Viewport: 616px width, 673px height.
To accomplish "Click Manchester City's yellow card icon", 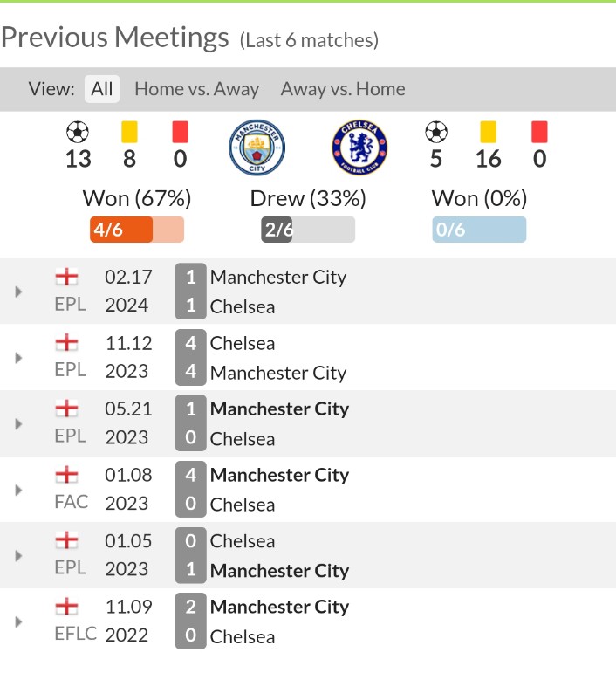I will 129,132.
